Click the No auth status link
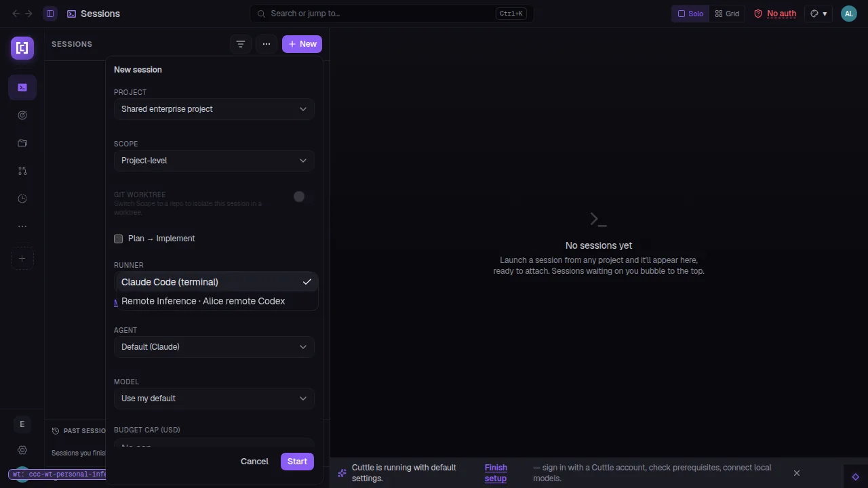The height and width of the screenshot is (488, 868). point(775,14)
